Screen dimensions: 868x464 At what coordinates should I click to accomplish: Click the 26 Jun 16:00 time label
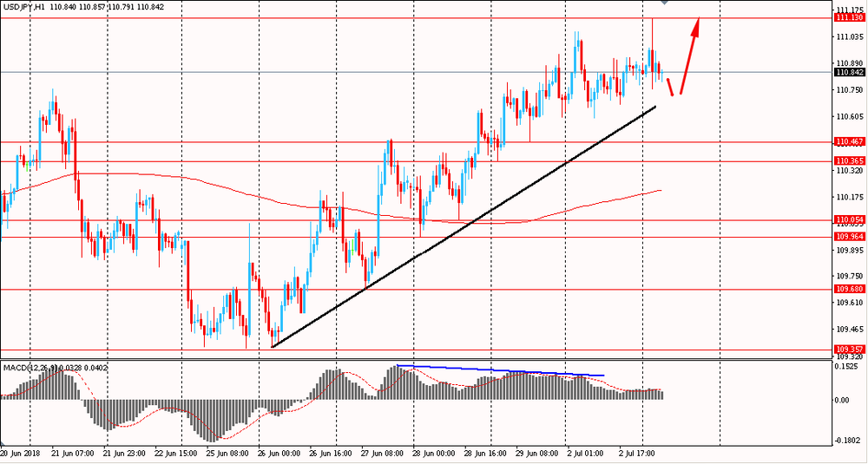(x=331, y=453)
